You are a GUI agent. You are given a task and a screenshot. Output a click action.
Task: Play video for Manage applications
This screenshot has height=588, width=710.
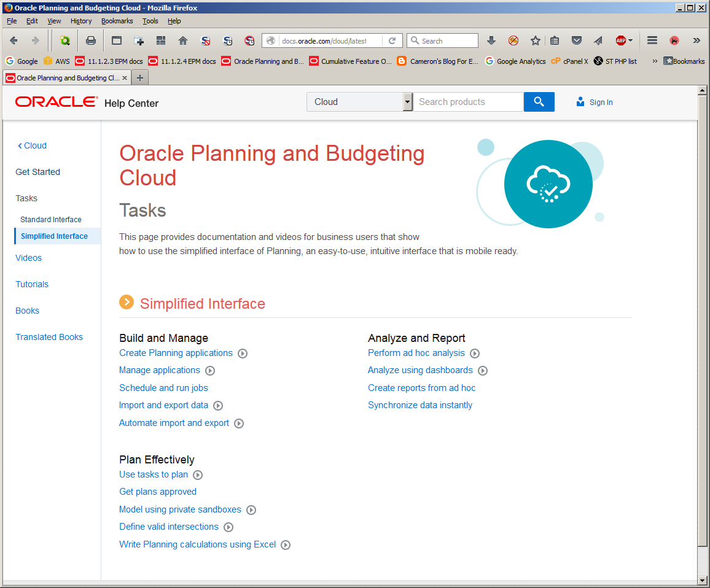point(210,371)
